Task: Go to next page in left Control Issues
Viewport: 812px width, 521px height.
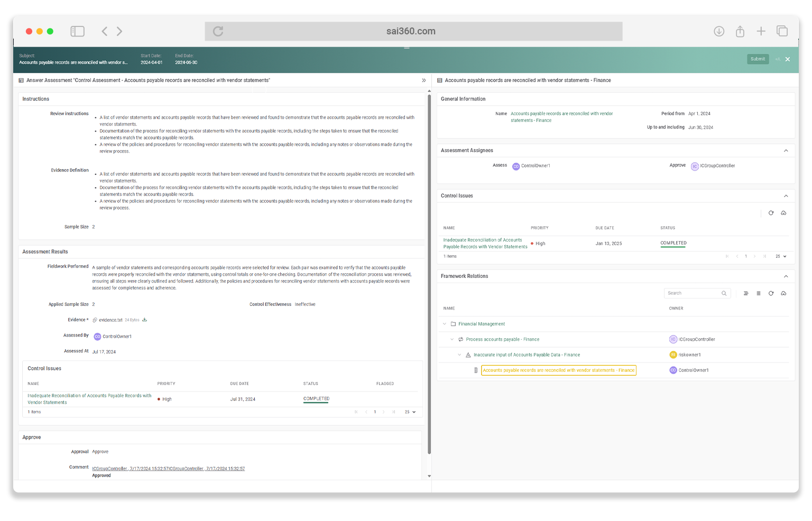Action: coord(384,412)
